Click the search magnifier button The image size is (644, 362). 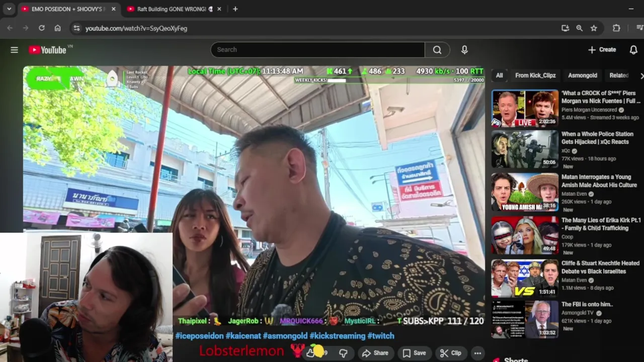[437, 50]
